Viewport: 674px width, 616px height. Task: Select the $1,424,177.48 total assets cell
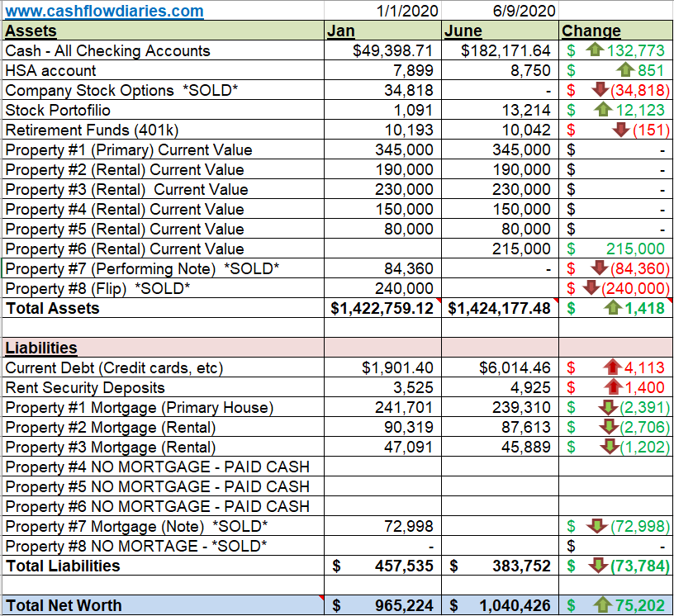(500, 308)
